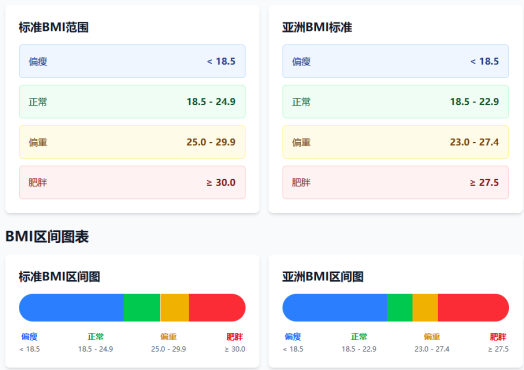Click green segment of Asian BMI bar
The height and width of the screenshot is (370, 524).
point(400,308)
